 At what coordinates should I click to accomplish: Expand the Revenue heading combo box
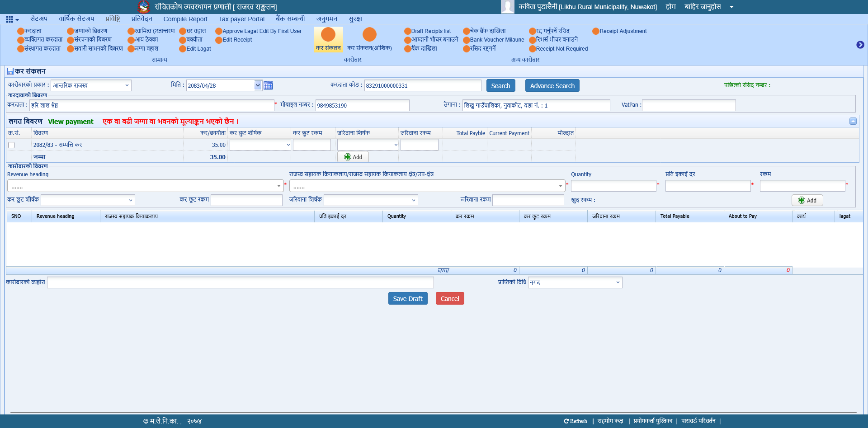pos(146,186)
